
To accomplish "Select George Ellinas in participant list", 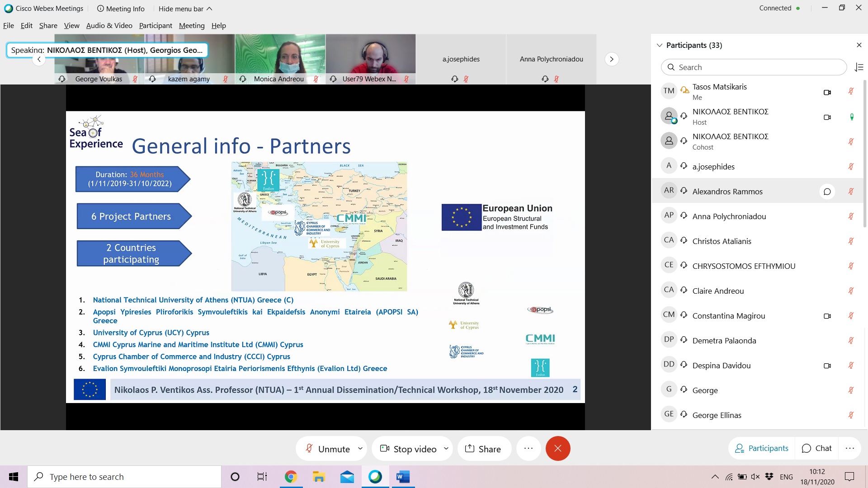I will [757, 415].
